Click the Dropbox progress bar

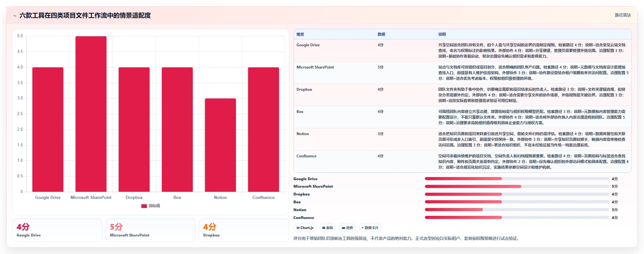(x=517, y=194)
